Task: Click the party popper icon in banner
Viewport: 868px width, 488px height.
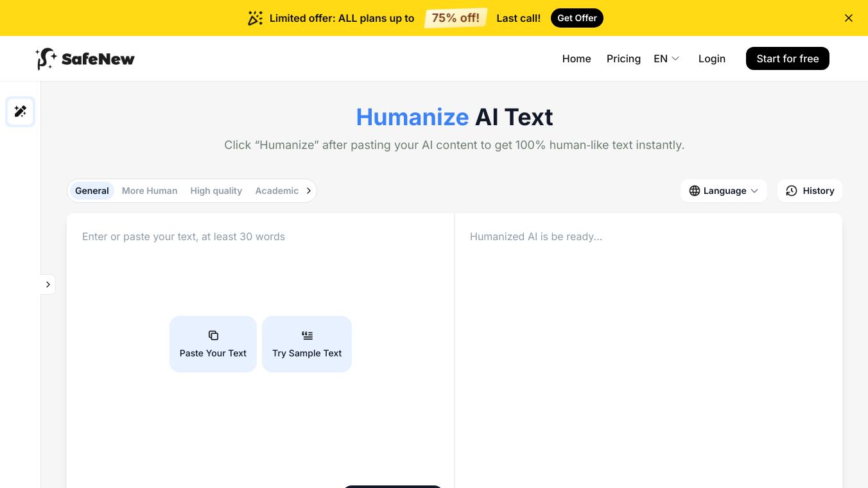Action: (255, 18)
